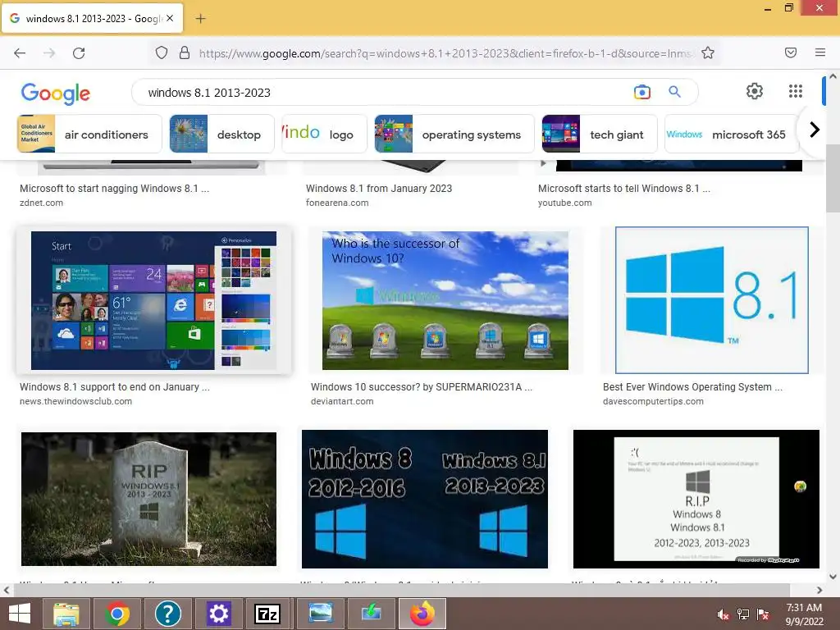Open the photo viewer taskbar icon
The height and width of the screenshot is (630, 840).
point(321,614)
